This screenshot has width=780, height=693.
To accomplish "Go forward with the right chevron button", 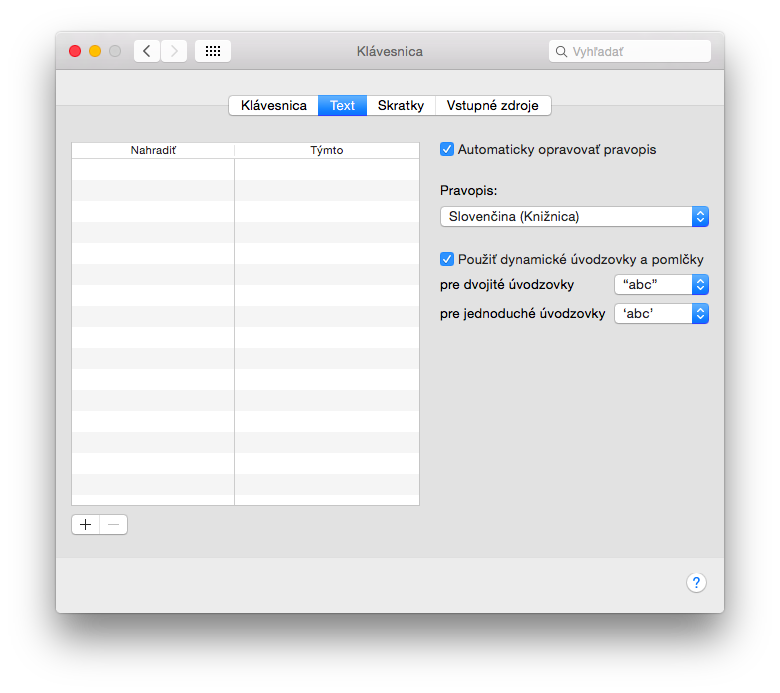I will pyautogui.click(x=174, y=51).
